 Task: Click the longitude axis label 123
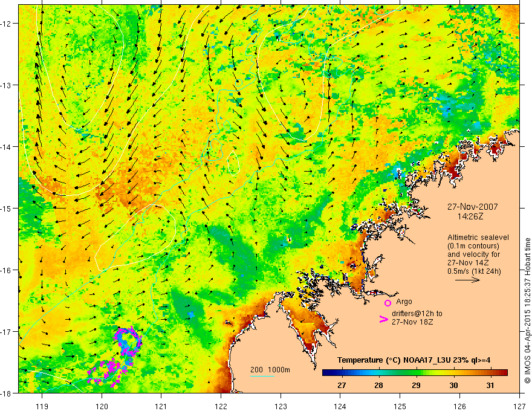coord(281,406)
